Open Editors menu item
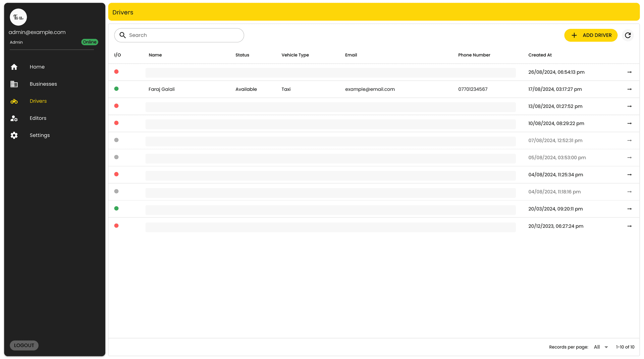This screenshot has width=644, height=359. tap(38, 118)
